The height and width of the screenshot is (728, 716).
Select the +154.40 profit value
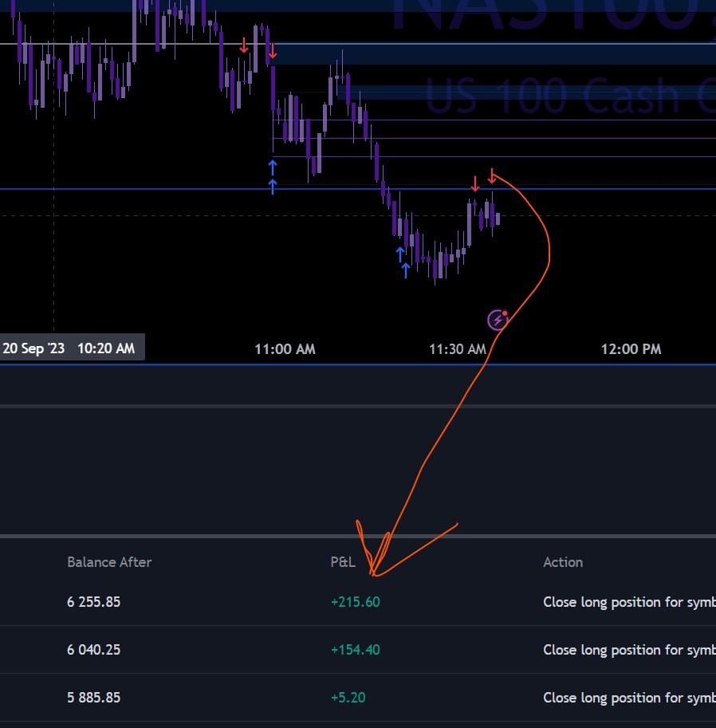(x=356, y=650)
